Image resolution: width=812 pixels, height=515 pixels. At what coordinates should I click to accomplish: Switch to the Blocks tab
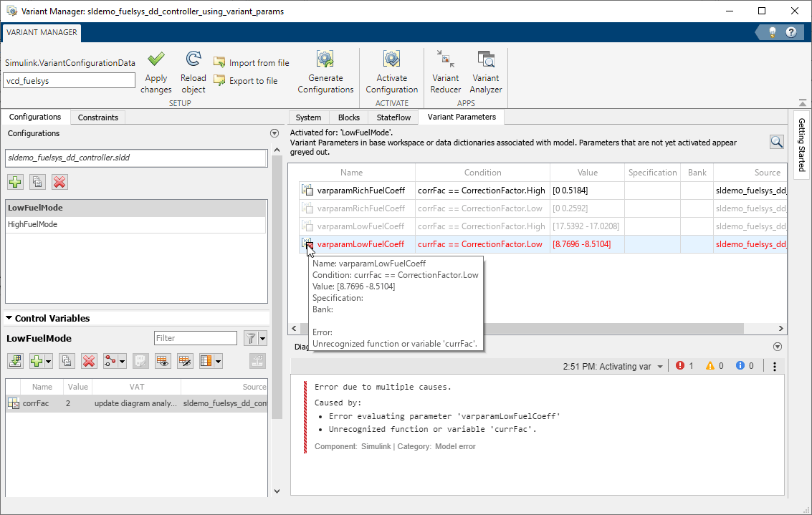(348, 117)
